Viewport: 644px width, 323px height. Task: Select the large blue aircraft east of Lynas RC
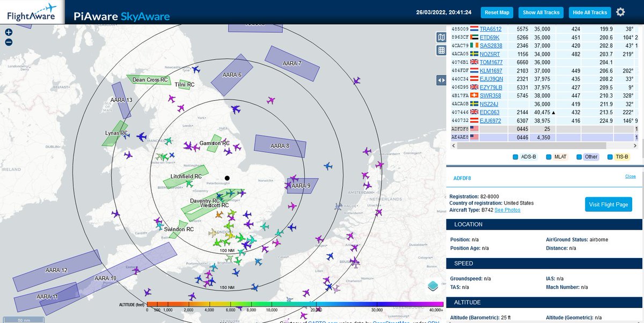pyautogui.click(x=142, y=137)
